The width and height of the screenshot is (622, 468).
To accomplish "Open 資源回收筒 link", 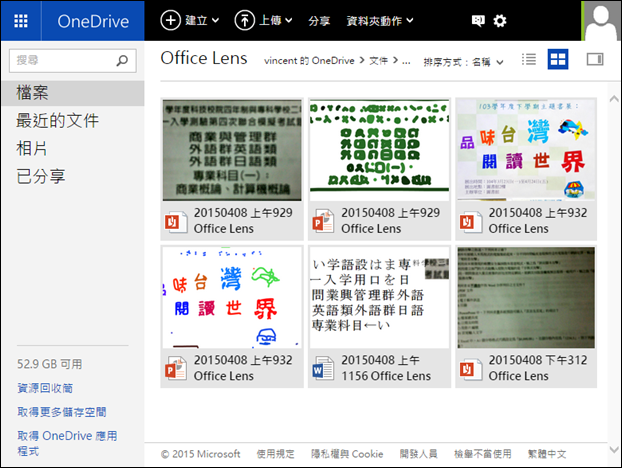I will tap(45, 388).
